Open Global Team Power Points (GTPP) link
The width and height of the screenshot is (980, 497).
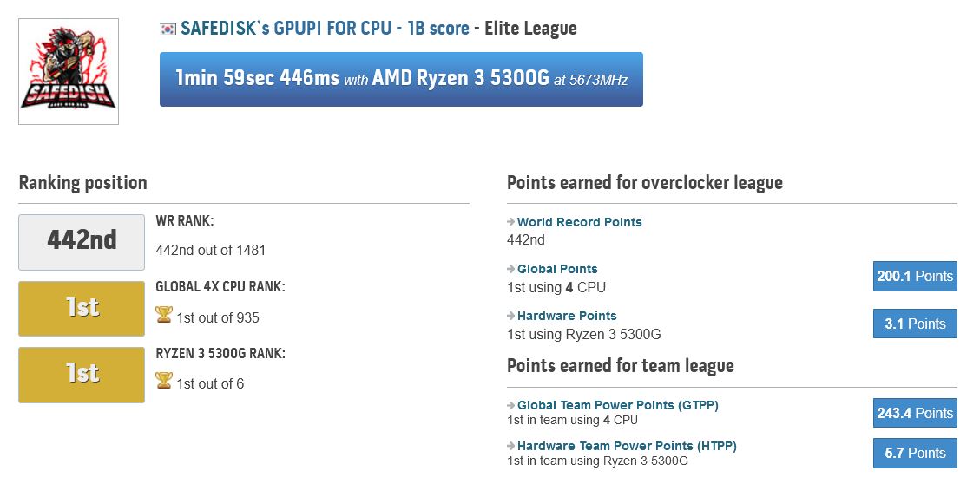point(617,405)
